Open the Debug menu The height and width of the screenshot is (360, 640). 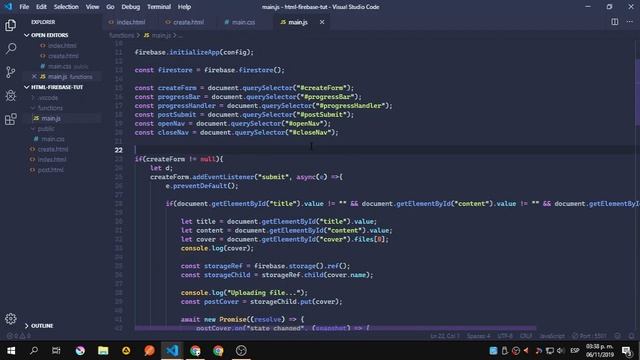point(131,7)
